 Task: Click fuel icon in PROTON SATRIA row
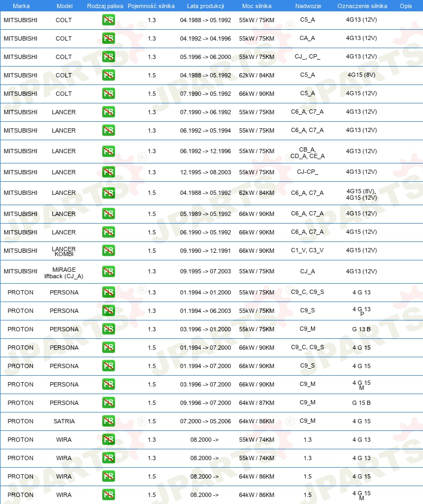click(x=109, y=421)
